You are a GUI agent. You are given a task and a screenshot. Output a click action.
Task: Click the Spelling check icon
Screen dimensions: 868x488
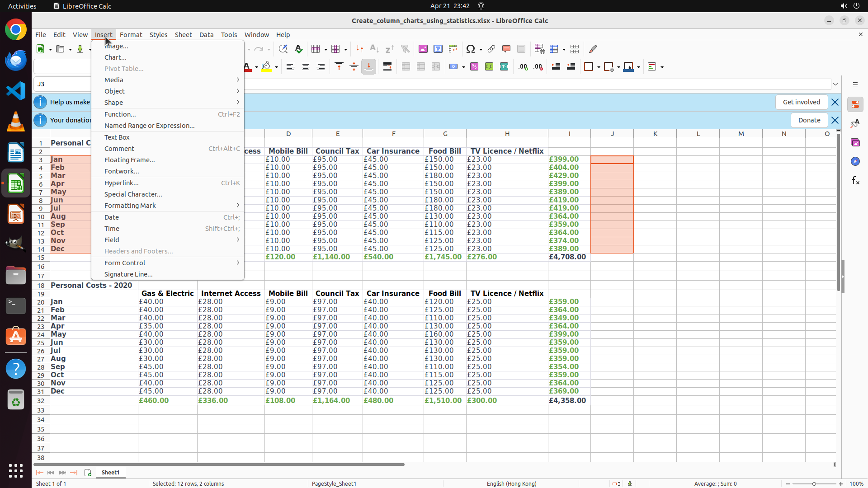click(298, 49)
